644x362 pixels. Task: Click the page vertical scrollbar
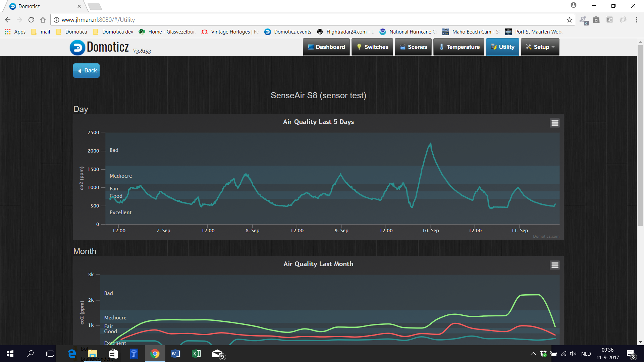pos(640,136)
